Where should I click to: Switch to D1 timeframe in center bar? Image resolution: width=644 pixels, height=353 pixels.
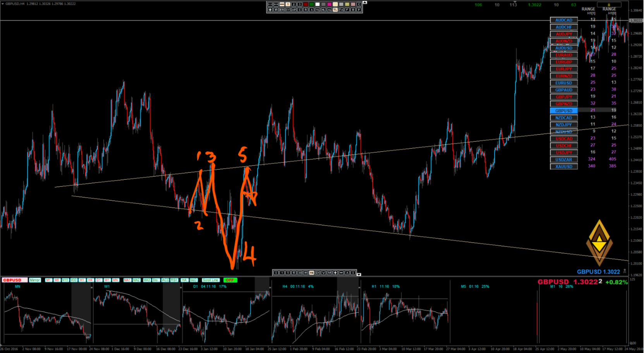click(x=318, y=273)
